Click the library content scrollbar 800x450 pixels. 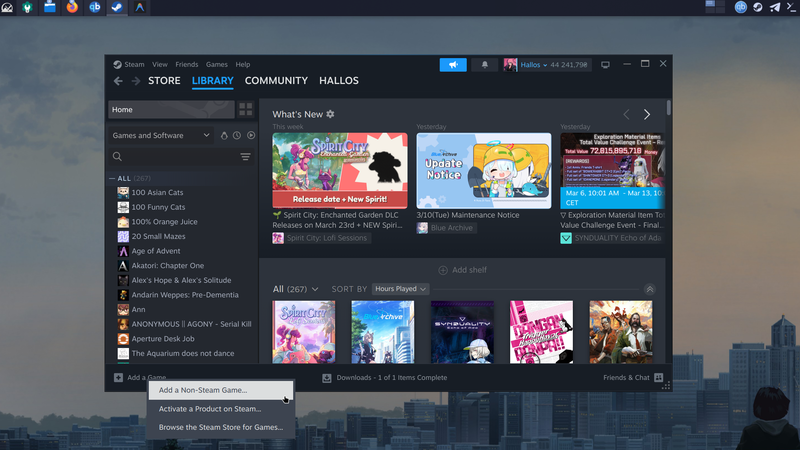(668, 108)
